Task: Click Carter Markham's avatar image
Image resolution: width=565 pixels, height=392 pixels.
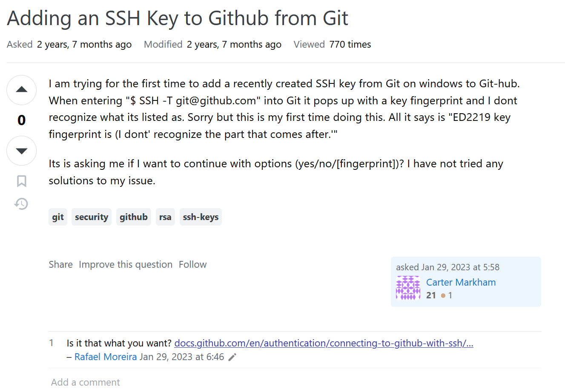Action: point(408,288)
